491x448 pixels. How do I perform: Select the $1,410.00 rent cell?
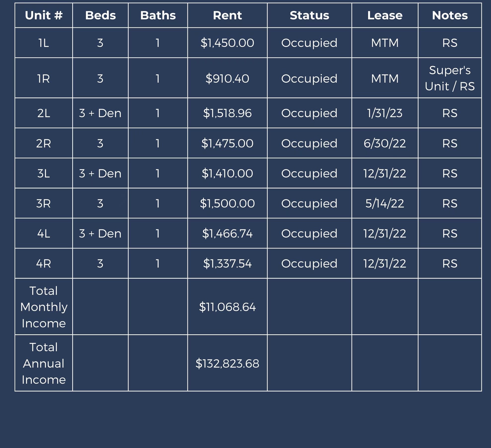click(x=227, y=173)
